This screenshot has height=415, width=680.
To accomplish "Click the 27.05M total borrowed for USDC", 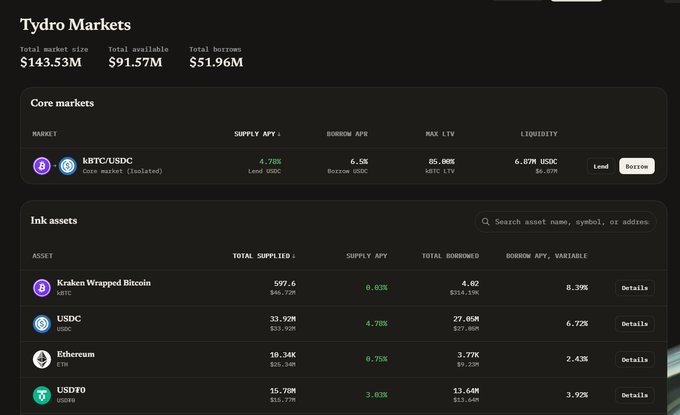I will point(466,319).
